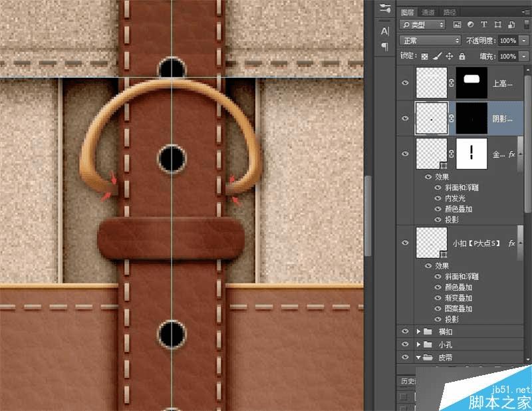Select the 上高 layer mask thumbnail
The height and width of the screenshot is (411, 532).
(x=471, y=81)
